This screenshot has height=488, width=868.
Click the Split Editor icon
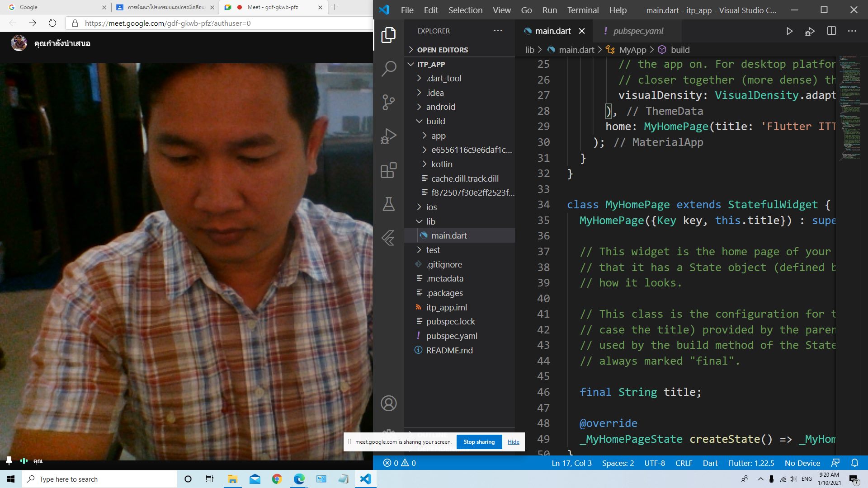tap(831, 31)
